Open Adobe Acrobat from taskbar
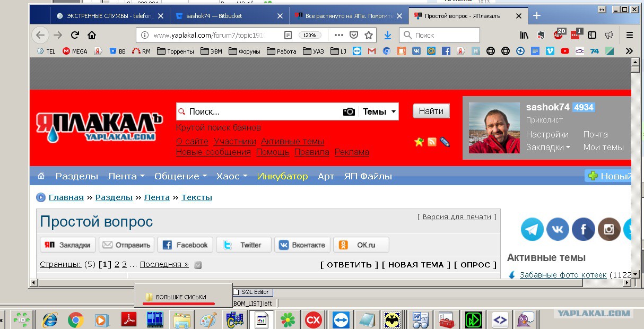Image resolution: width=644 pixels, height=329 pixels. pyautogui.click(x=129, y=320)
